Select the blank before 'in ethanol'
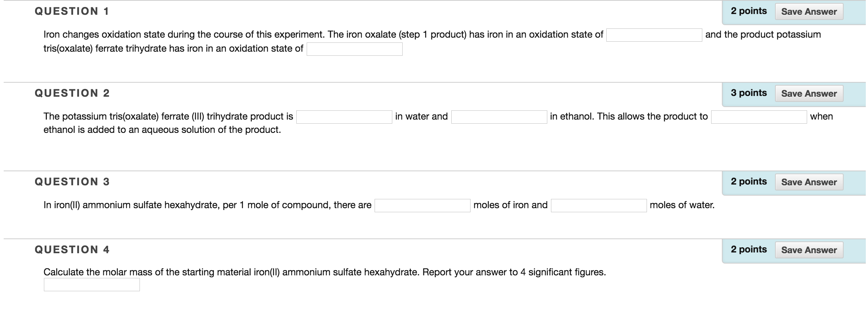Screen dimensions: 868x313 (499, 117)
